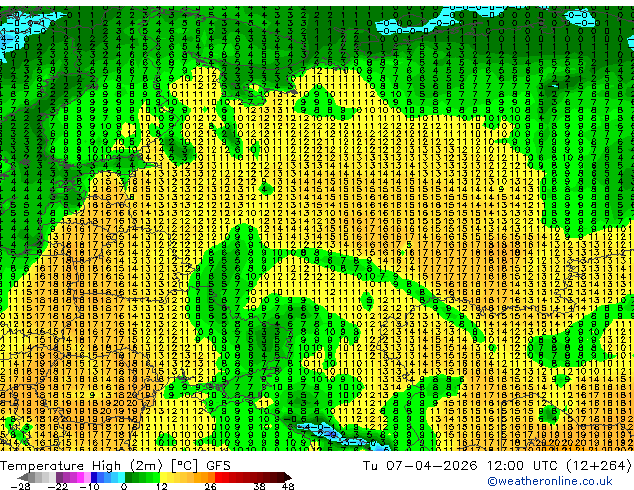The width and height of the screenshot is (634, 490).
Task: Click the -28 legend label
Action: pyautogui.click(x=20, y=486)
